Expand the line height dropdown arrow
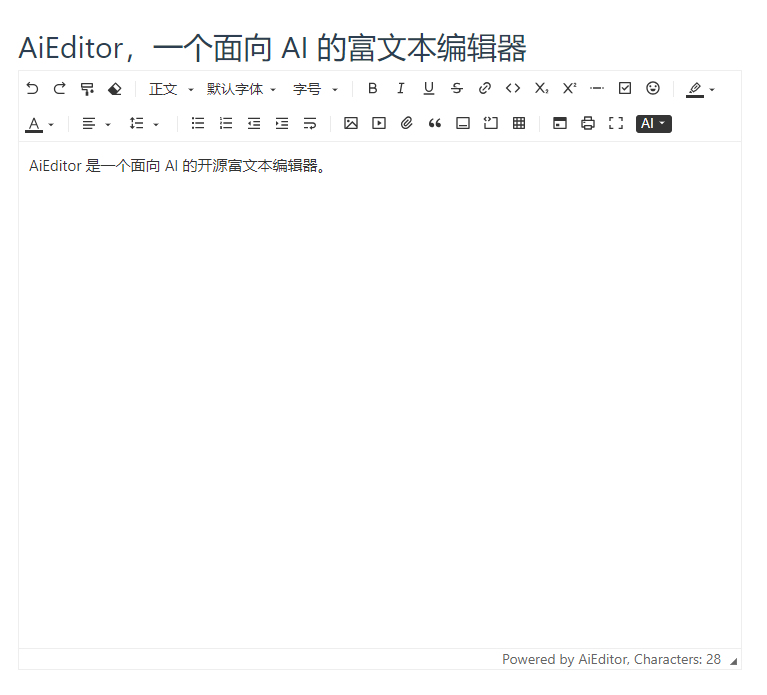This screenshot has height=695, width=767. tap(156, 124)
